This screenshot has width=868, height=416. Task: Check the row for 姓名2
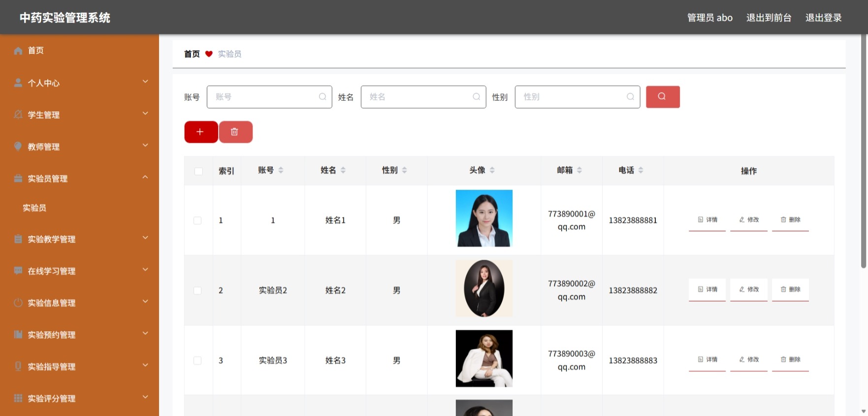point(197,290)
